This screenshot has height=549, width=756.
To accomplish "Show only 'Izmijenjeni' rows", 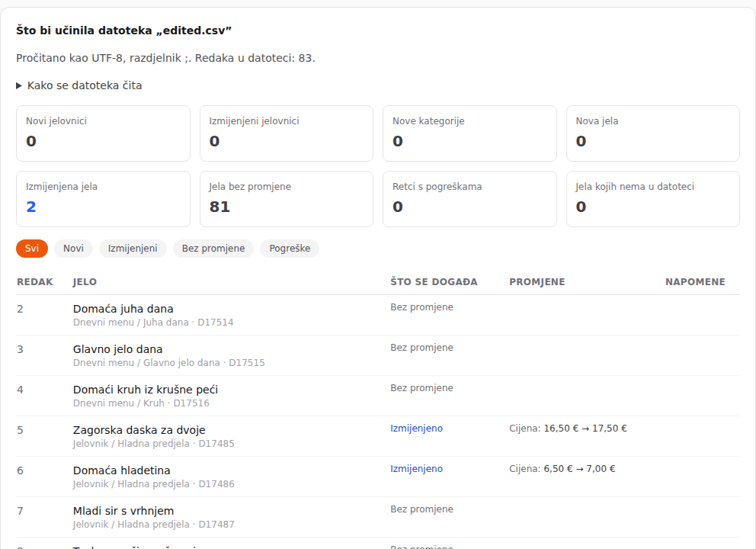I will click(x=133, y=249).
